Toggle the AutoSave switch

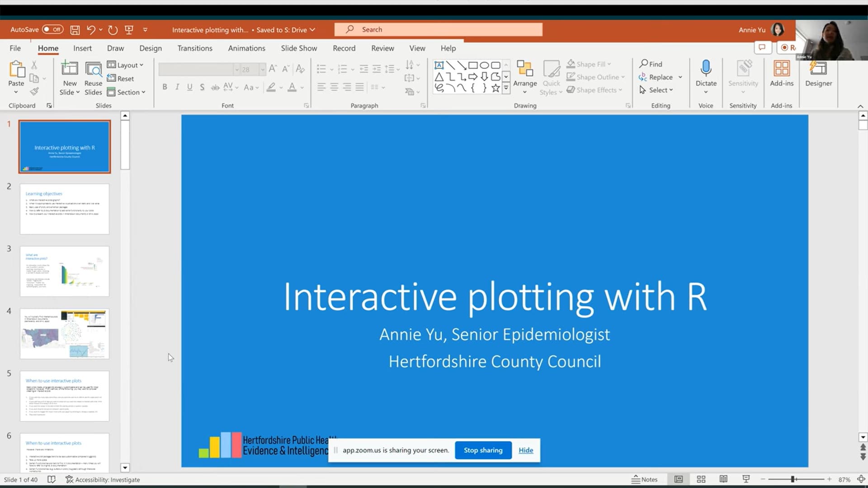pyautogui.click(x=53, y=29)
